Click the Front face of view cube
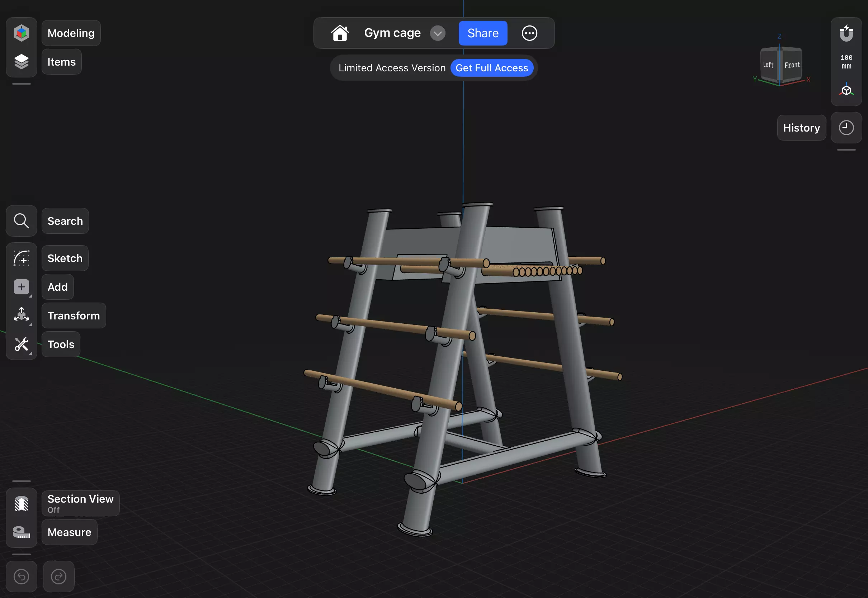Image resolution: width=868 pixels, height=598 pixels. 792,65
